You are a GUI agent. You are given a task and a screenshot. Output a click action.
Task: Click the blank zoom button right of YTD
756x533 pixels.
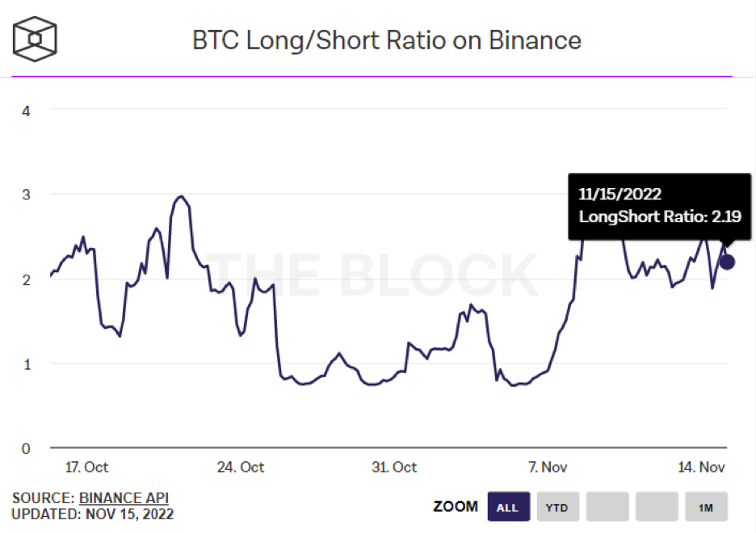pos(607,507)
